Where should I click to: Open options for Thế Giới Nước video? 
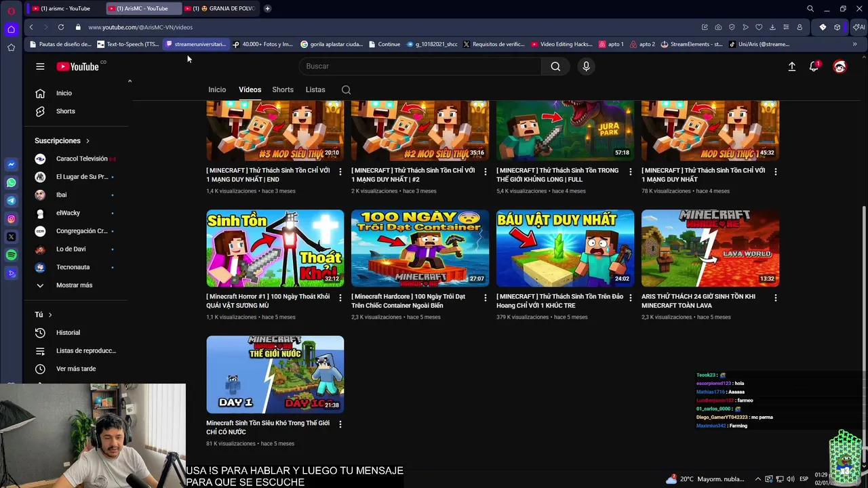coord(340,424)
